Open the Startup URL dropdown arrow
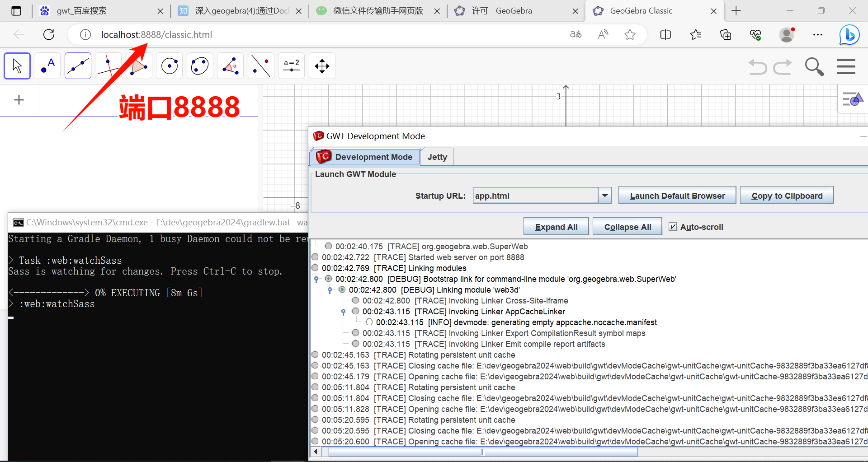The image size is (868, 462). pyautogui.click(x=605, y=196)
